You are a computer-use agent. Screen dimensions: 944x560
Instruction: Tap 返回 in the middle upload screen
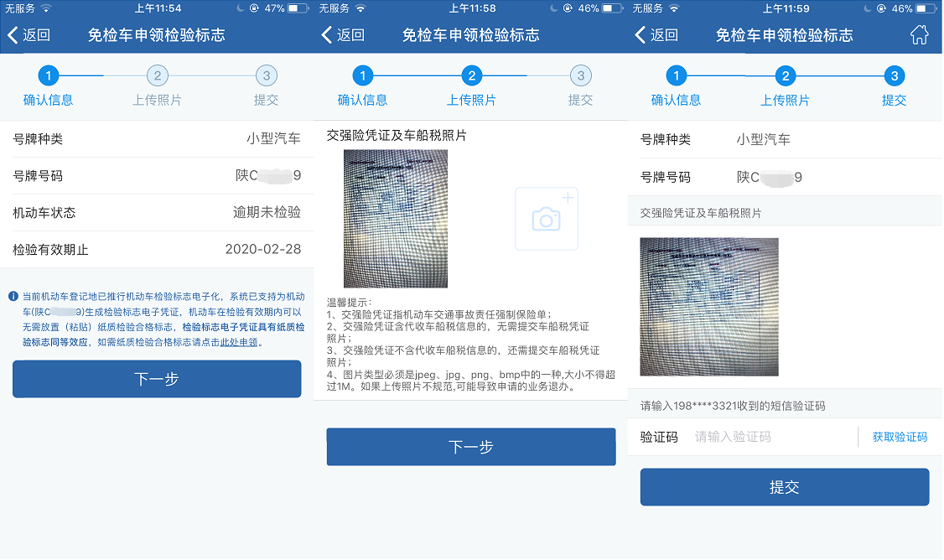tap(343, 35)
